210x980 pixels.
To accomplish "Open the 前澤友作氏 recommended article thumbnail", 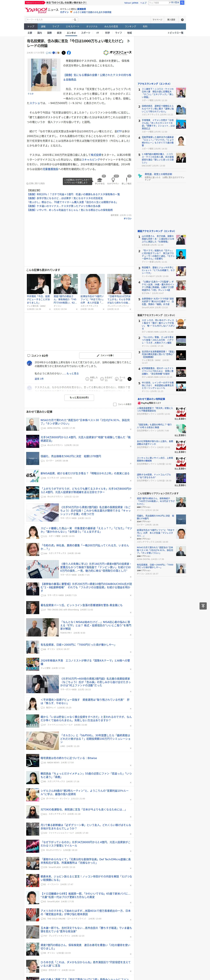I will click(92, 284).
